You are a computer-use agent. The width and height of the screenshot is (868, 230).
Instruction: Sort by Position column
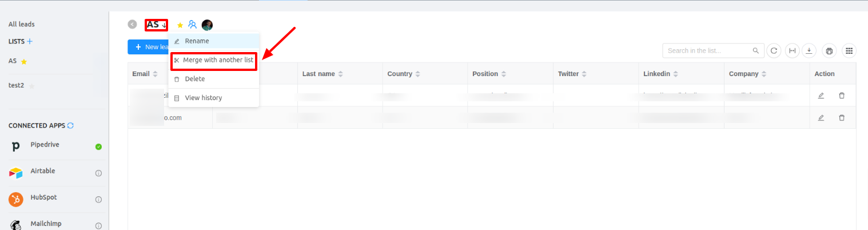tap(503, 74)
